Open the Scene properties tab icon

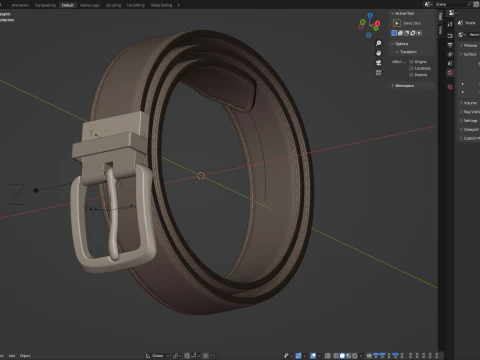[450, 63]
